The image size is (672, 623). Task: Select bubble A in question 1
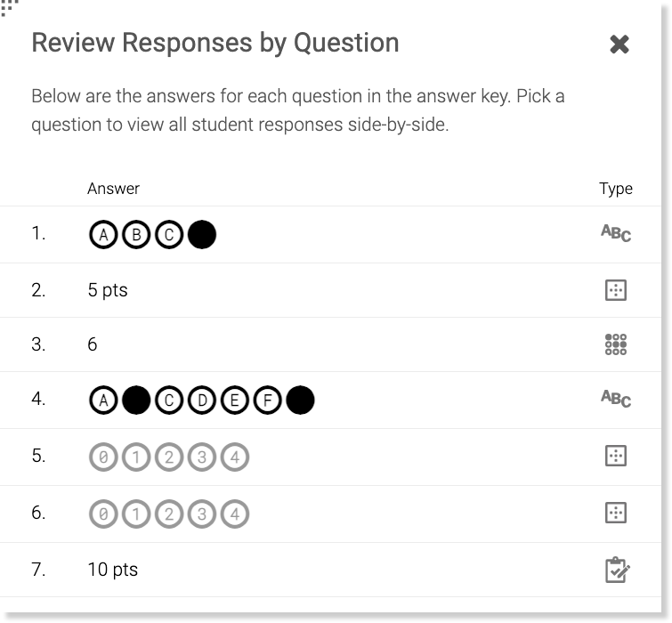pyautogui.click(x=104, y=235)
